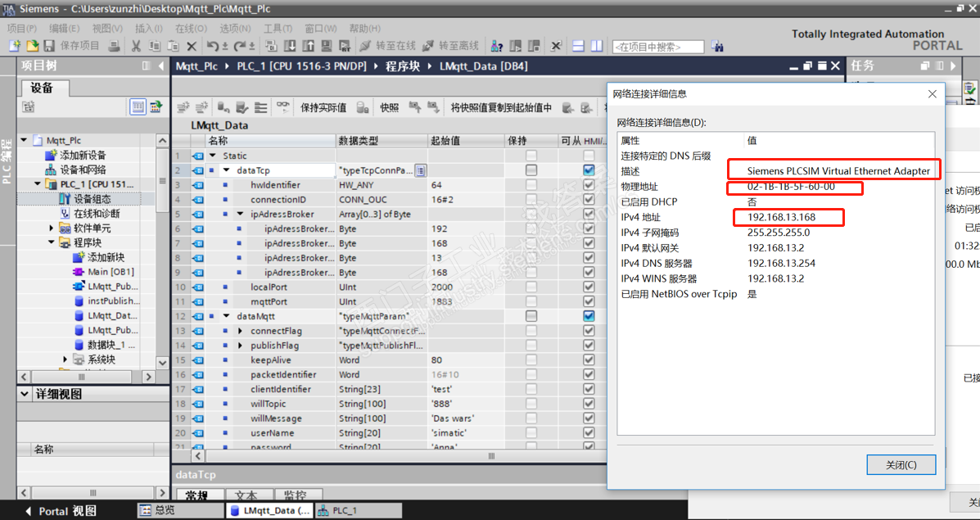Click the 关闭(C) button in the dialog
980x520 pixels.
point(901,465)
